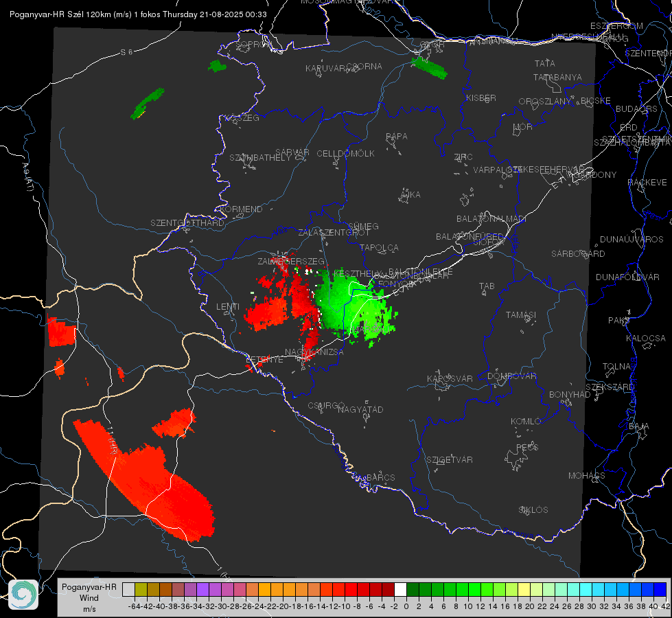Select the TATABÁNYA label

click(557, 77)
